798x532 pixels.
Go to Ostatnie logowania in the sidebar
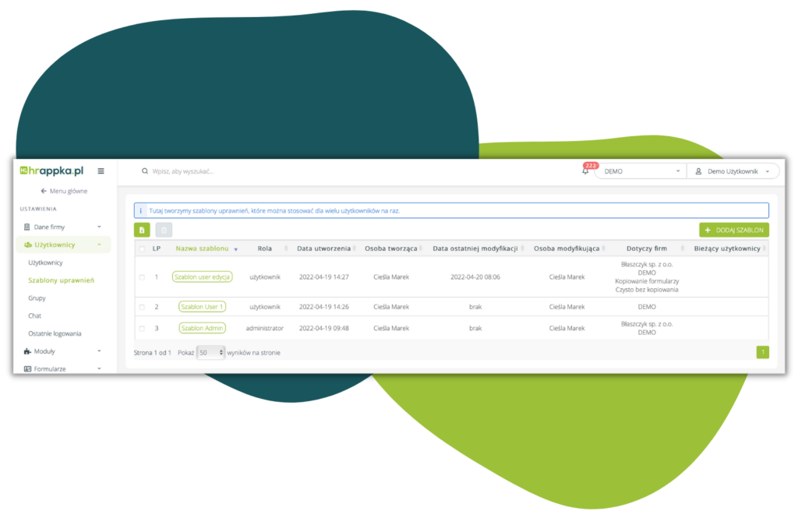click(55, 333)
